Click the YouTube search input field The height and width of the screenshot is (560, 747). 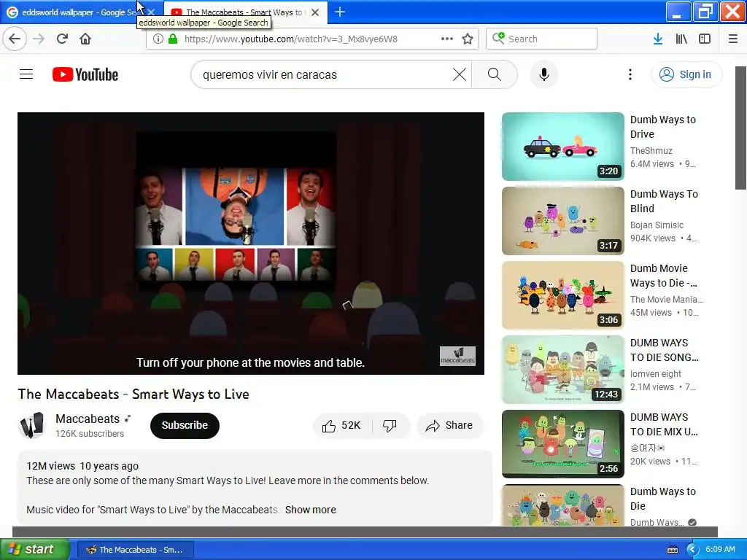click(x=324, y=75)
